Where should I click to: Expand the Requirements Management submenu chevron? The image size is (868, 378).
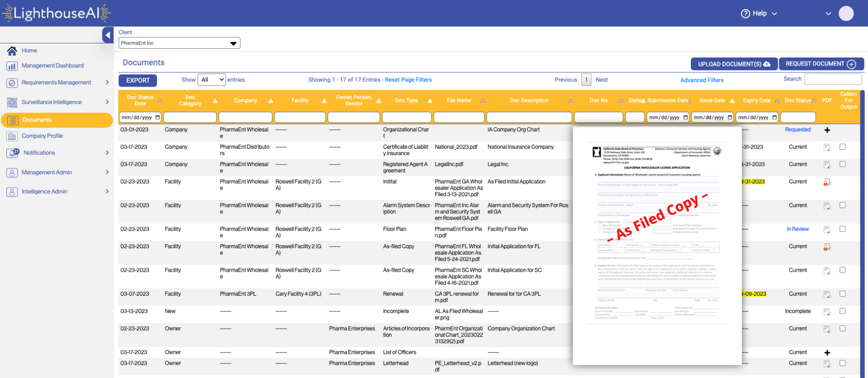(107, 83)
